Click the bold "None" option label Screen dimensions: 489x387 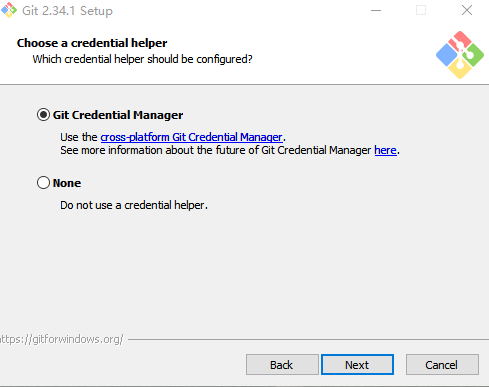(67, 183)
